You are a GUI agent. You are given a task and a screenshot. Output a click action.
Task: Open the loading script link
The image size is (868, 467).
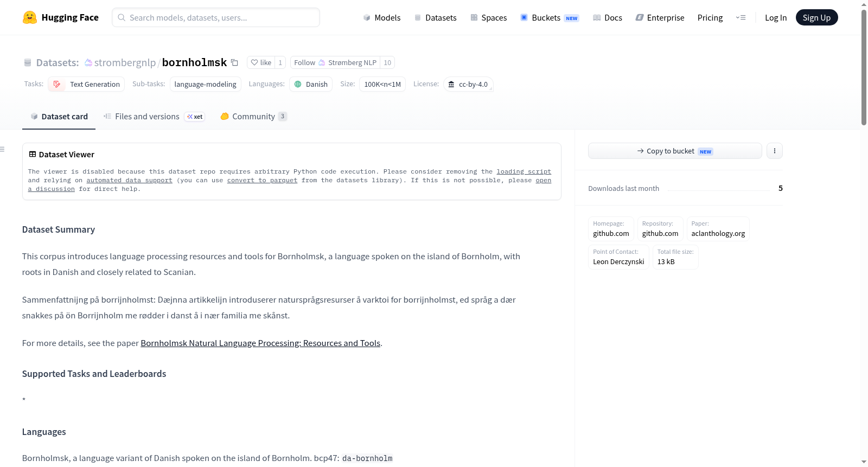(x=524, y=171)
